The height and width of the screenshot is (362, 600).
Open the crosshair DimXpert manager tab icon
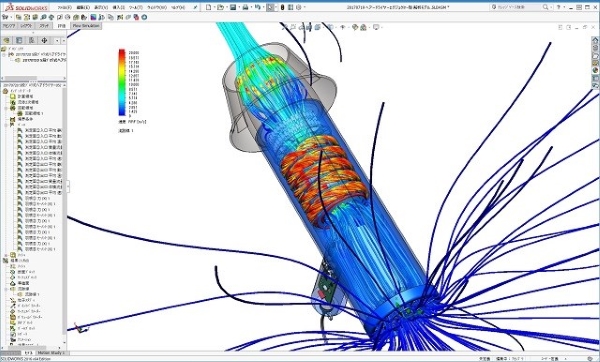click(44, 40)
